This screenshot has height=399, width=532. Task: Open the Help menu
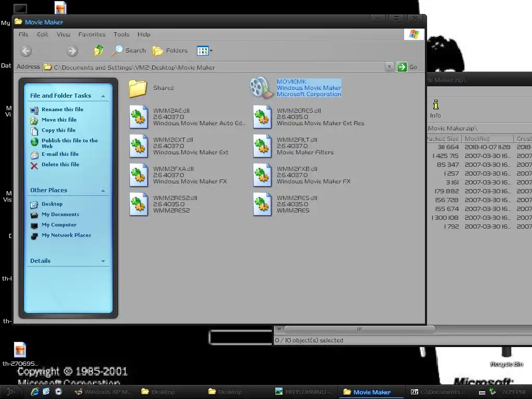[x=144, y=34]
